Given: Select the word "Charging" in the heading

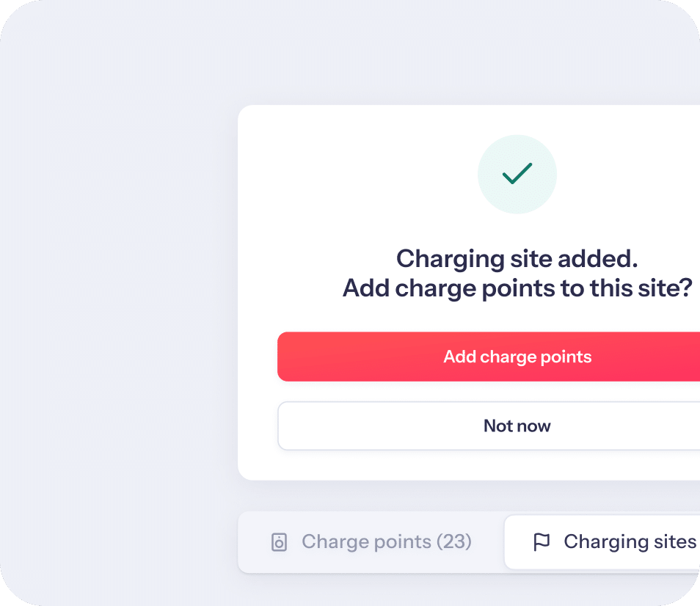Looking at the screenshot, I should click(x=451, y=260).
